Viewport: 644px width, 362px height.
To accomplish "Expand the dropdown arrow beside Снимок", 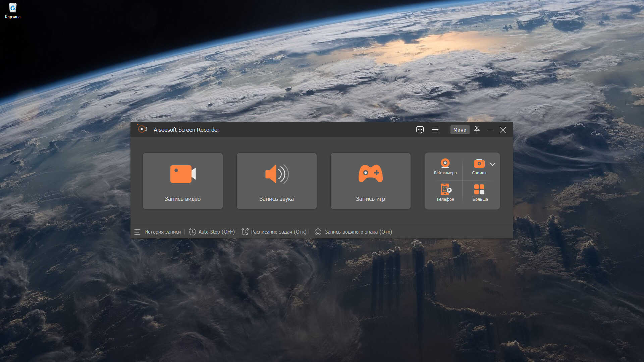I will coord(493,164).
